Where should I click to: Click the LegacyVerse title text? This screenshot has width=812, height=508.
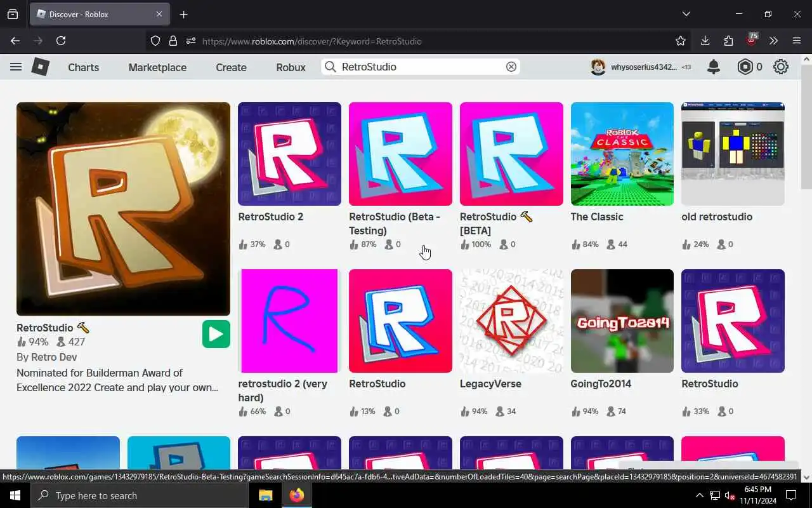[x=490, y=384]
